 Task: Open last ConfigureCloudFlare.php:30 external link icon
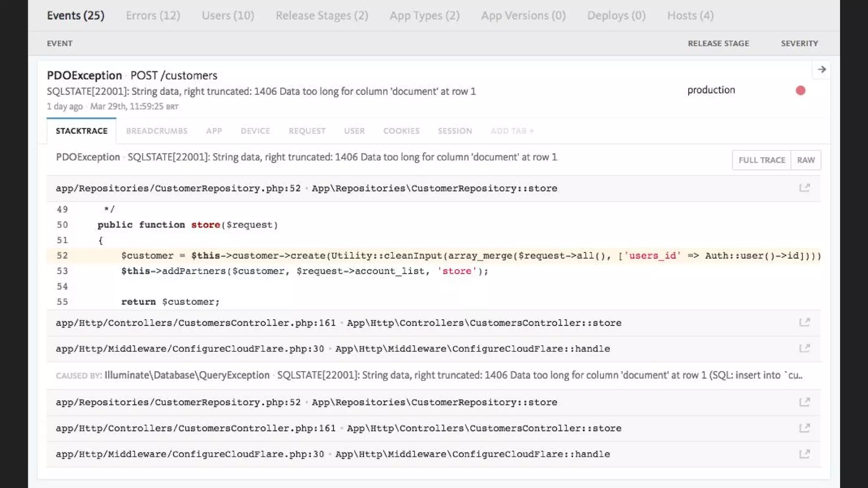[804, 454]
